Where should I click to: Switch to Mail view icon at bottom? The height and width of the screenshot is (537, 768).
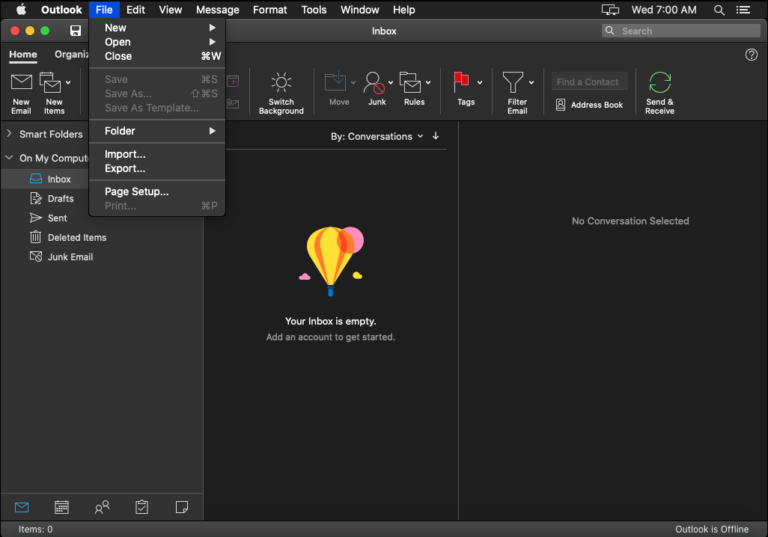[x=22, y=507]
